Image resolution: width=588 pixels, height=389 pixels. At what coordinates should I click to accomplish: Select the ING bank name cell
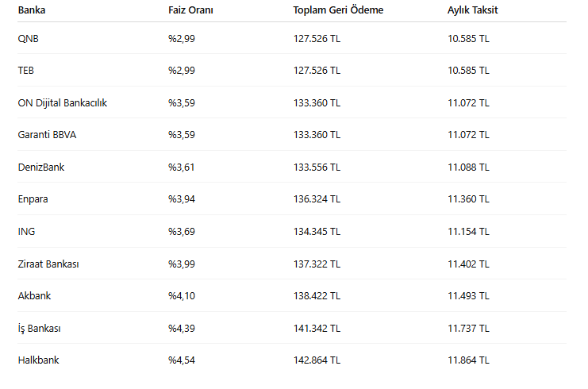(26, 231)
